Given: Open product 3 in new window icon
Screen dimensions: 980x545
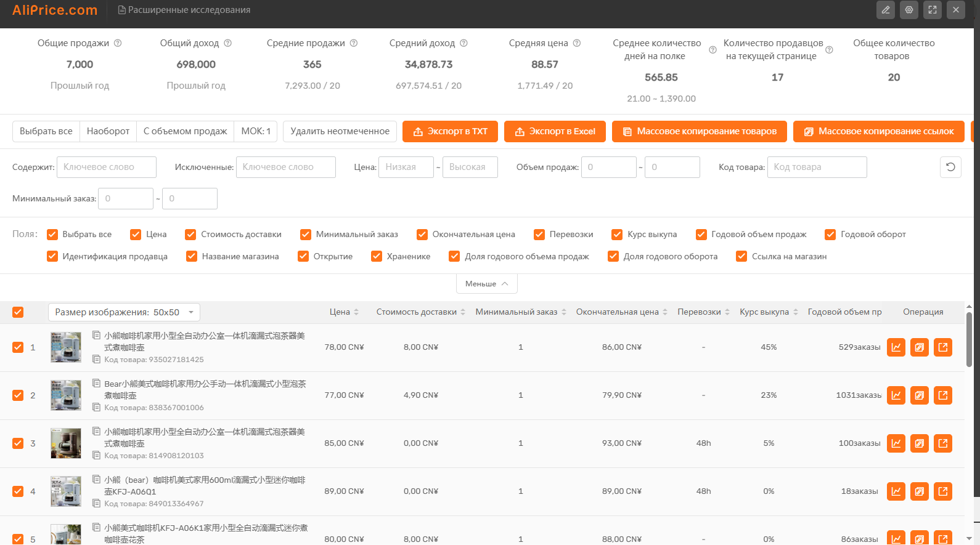Looking at the screenshot, I should pyautogui.click(x=942, y=443).
